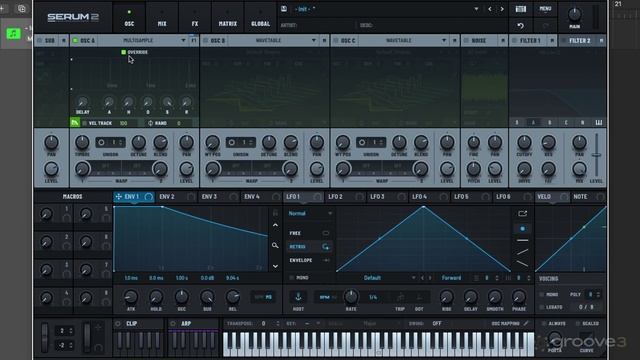Click the green music note track icon
The width and height of the screenshot is (640, 360).
13,33
